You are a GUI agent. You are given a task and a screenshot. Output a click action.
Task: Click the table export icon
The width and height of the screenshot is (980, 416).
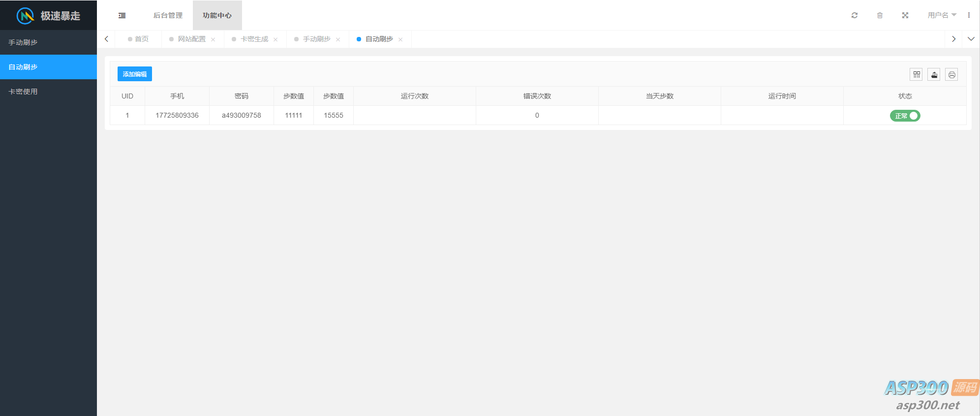pos(934,74)
